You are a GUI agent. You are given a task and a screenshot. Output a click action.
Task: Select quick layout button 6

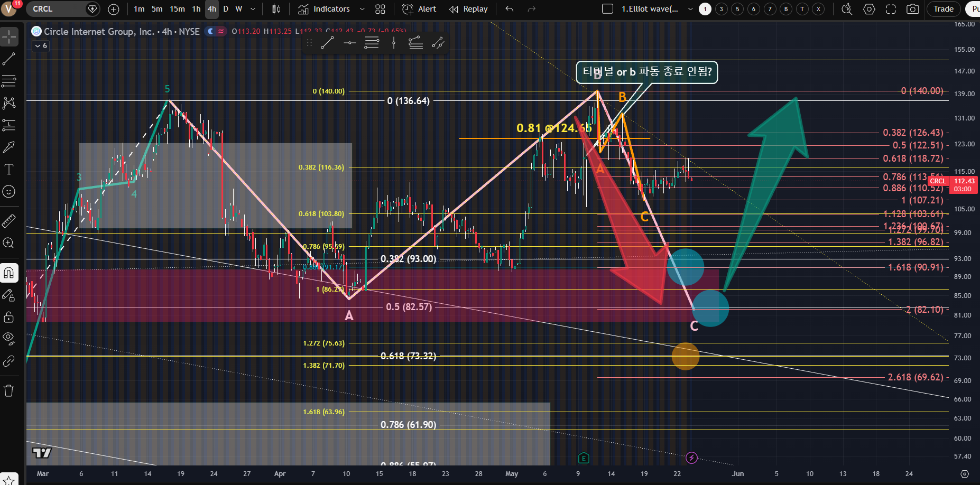pyautogui.click(x=754, y=9)
